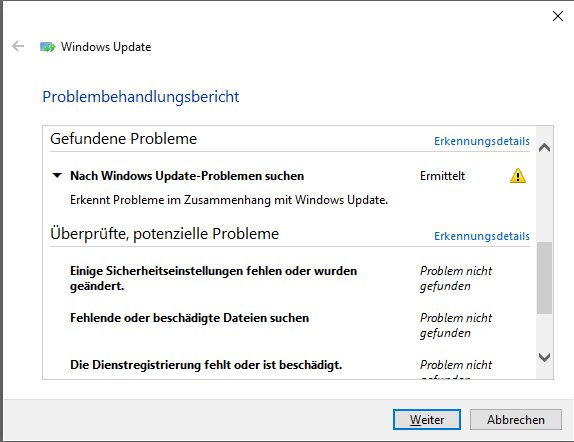574x442 pixels.
Task: Open Erkennungsdetails for Überprüfte, potenzielle Probleme
Action: 482,236
